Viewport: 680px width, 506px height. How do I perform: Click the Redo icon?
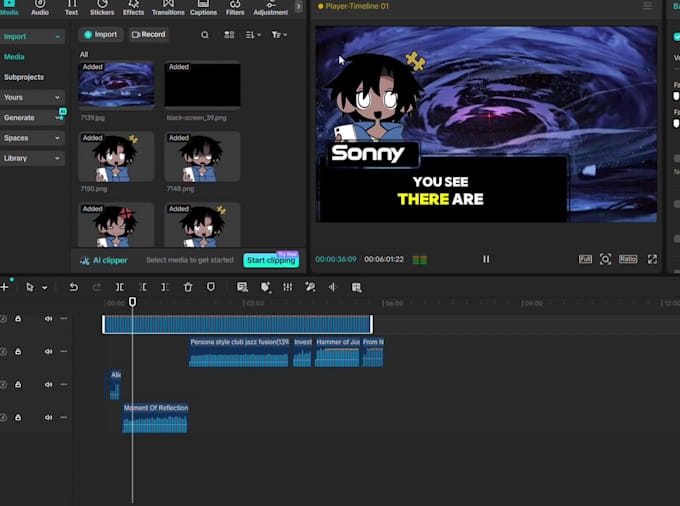coord(97,287)
